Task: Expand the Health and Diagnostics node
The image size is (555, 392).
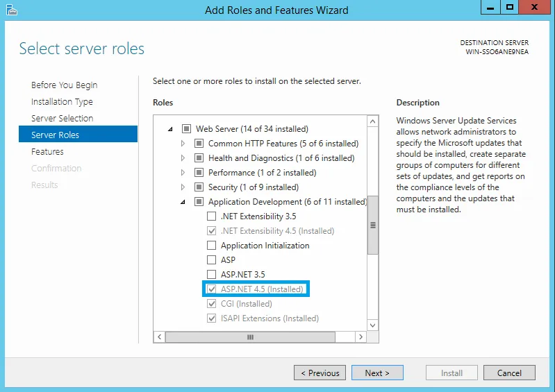Action: [x=183, y=158]
